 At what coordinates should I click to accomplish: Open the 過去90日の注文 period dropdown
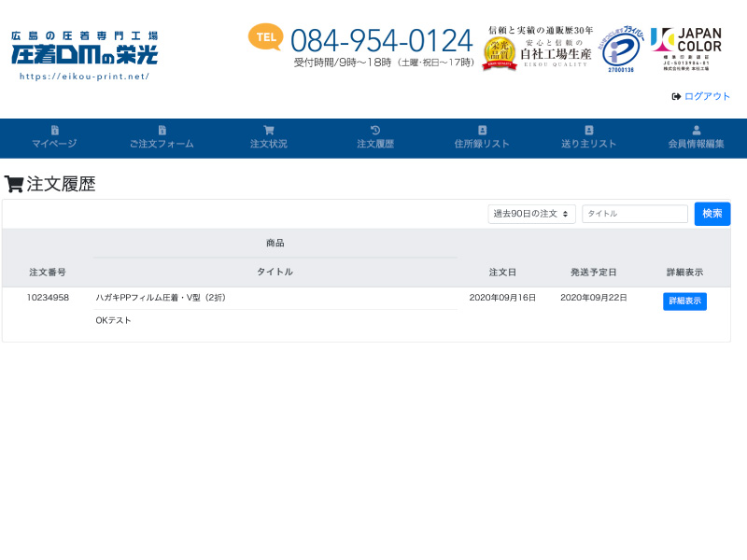(531, 214)
